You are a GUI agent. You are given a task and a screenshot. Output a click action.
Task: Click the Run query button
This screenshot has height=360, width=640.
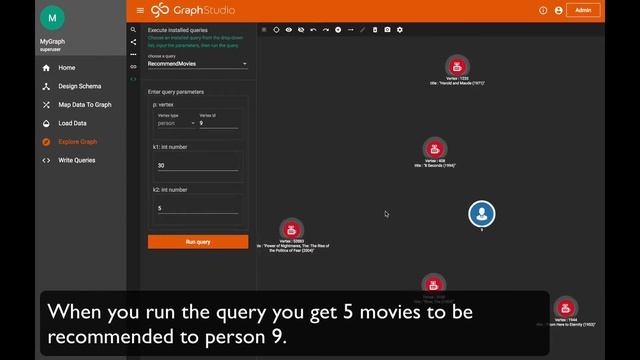198,242
